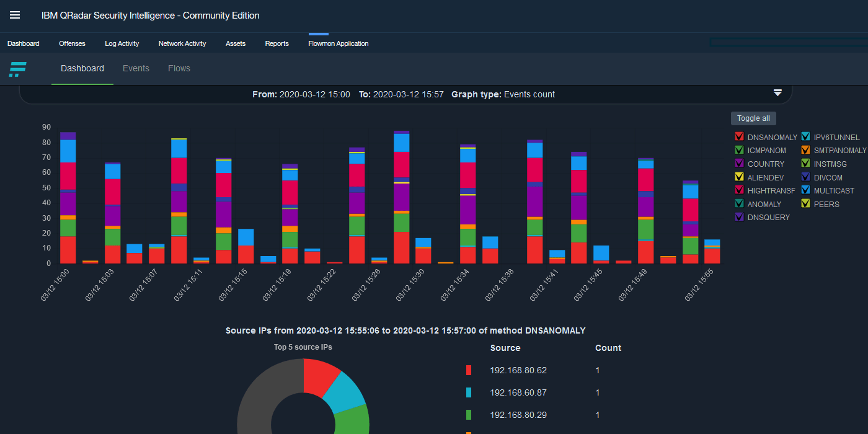Click the top-right search input field

789,42
